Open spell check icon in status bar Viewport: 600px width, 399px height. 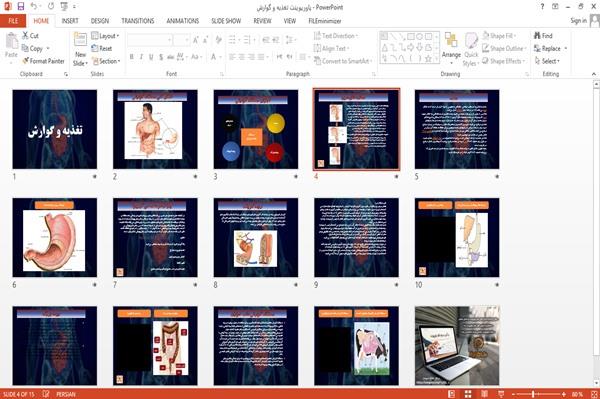point(46,394)
